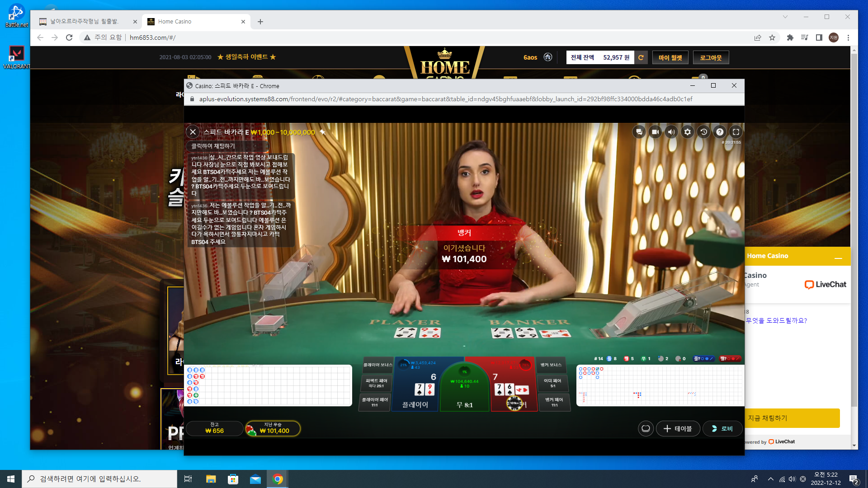Open Chrome profile avatar

(x=834, y=38)
